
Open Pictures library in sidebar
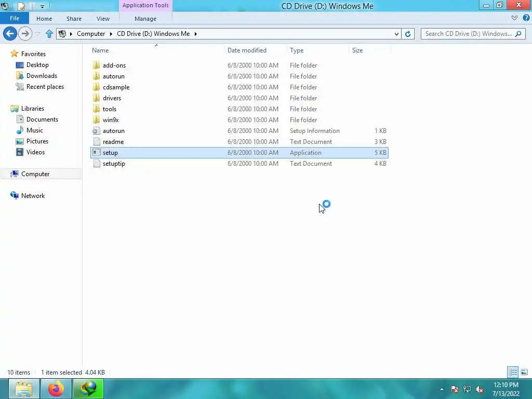coord(32,141)
